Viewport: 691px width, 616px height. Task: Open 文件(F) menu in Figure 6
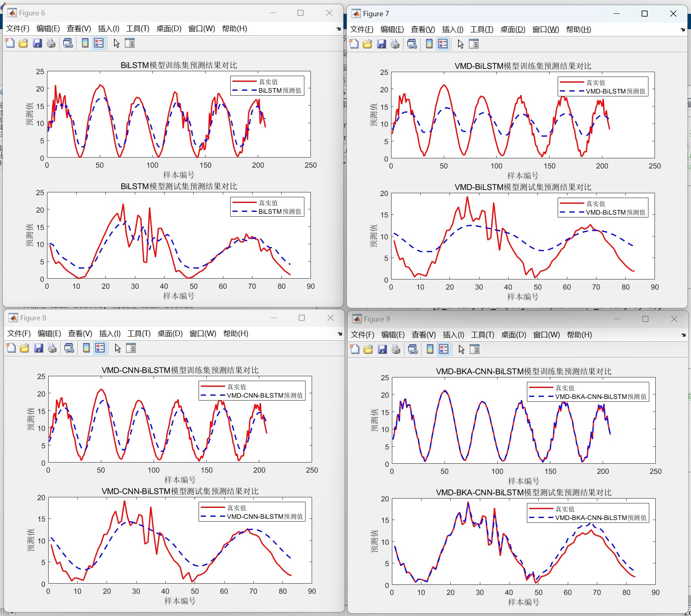[18, 28]
